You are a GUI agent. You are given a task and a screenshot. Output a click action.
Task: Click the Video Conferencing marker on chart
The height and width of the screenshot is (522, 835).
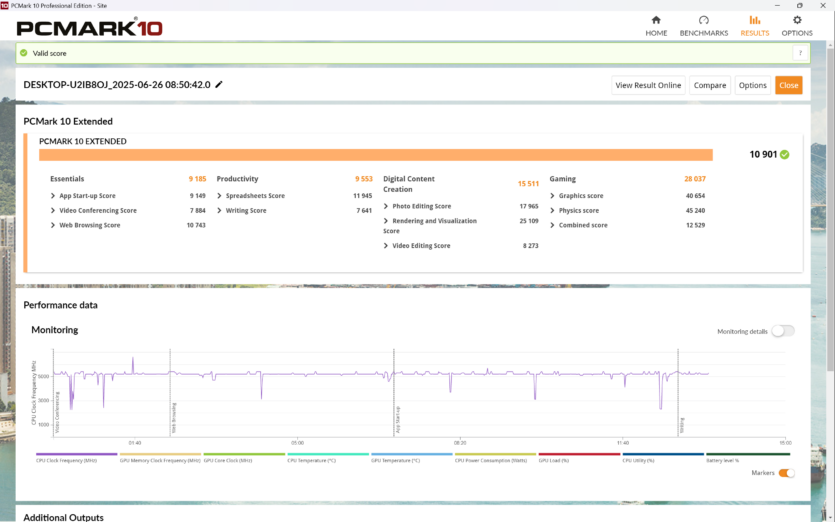tap(57, 412)
